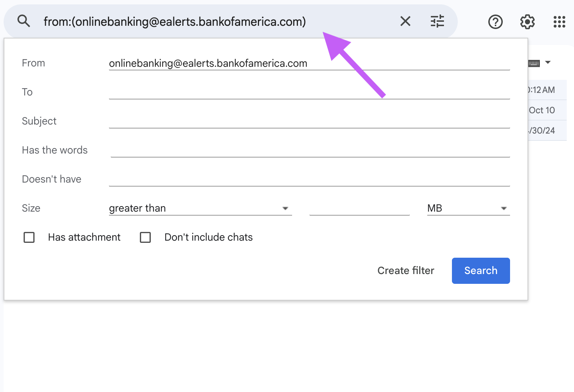Click the From field with the bank email
Screen dimensions: 574x392
(309, 63)
